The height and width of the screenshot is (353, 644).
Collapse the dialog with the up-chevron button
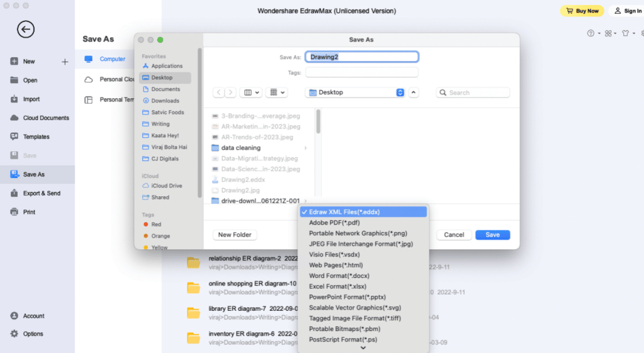[x=414, y=92]
